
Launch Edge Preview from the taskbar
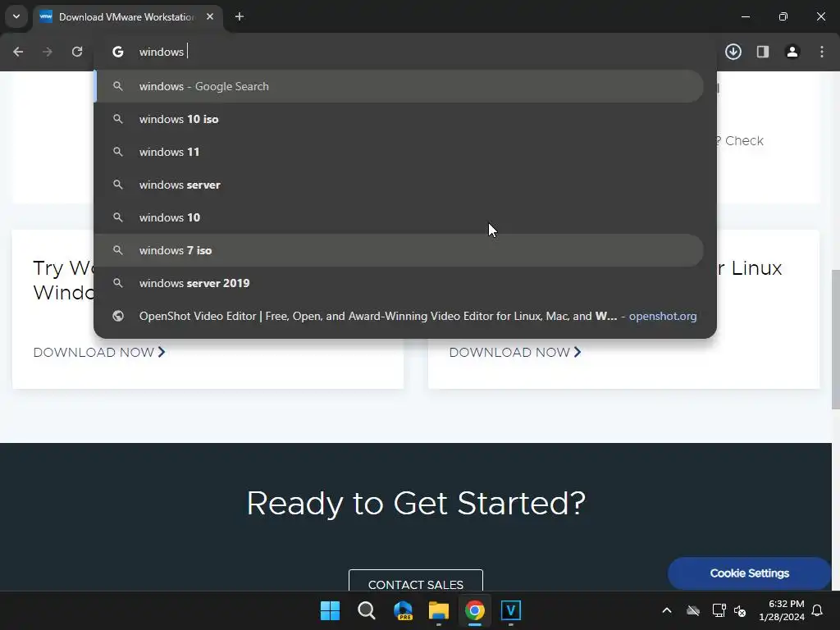(403, 610)
